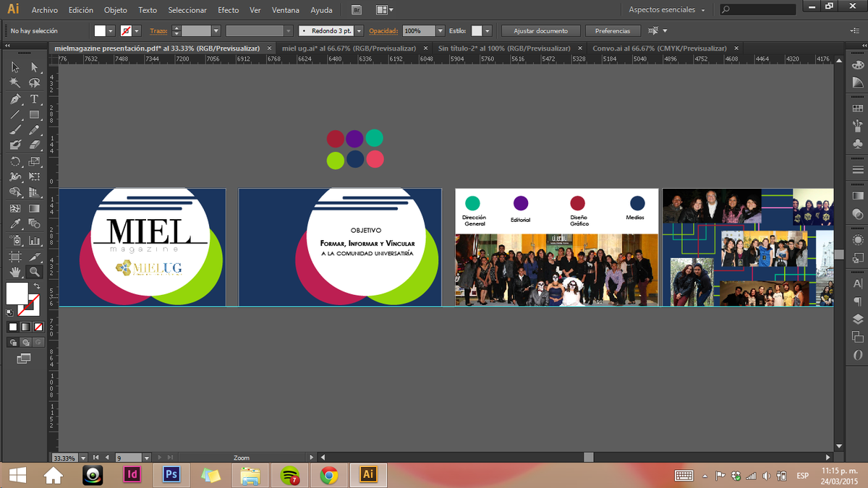Click the Preferencias button
The image size is (868, 488).
point(613,31)
